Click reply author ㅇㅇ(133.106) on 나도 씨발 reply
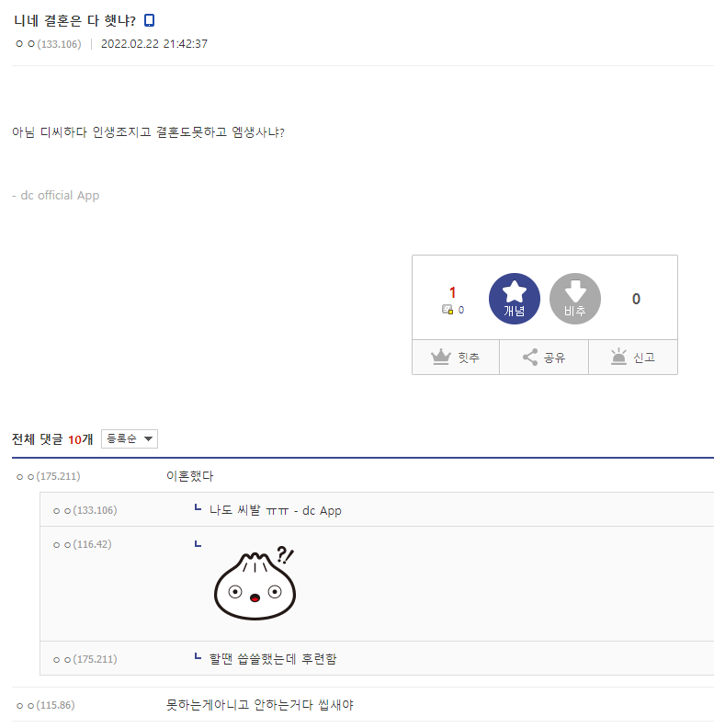This screenshot has height=728, width=714. coord(85,510)
